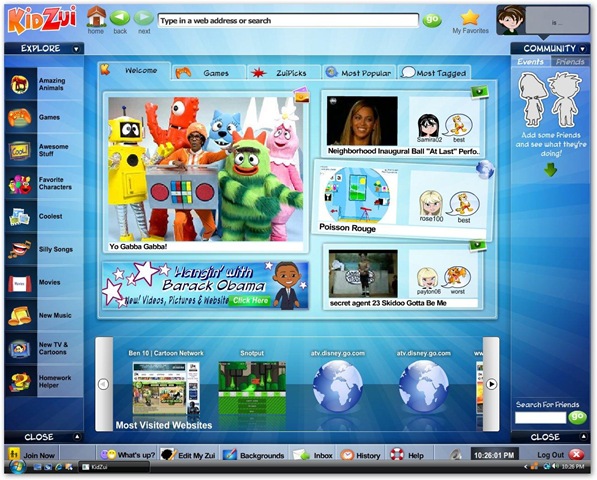This screenshot has height=480, width=597.
Task: Switch to the Games tab
Action: (x=208, y=73)
